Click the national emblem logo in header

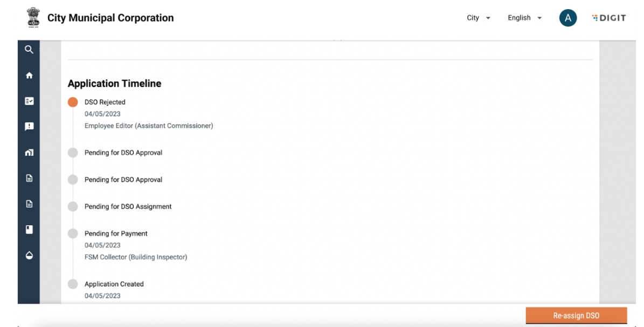click(x=33, y=18)
